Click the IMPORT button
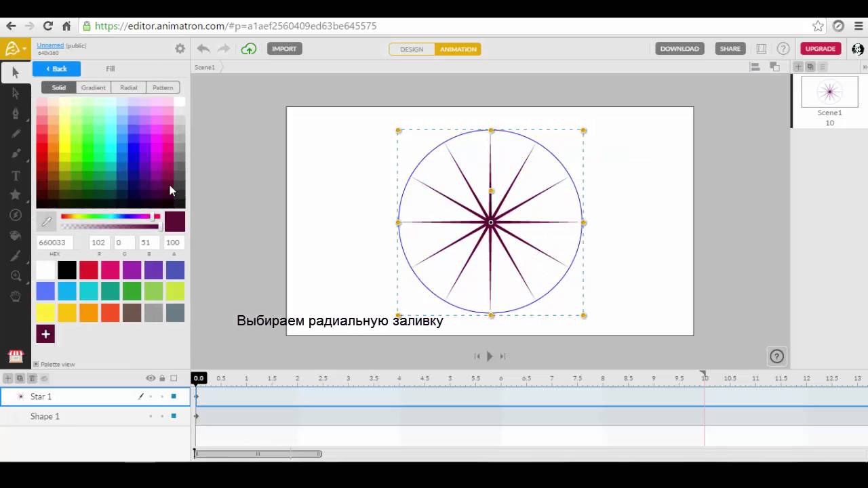The width and height of the screenshot is (868, 488). coord(285,49)
